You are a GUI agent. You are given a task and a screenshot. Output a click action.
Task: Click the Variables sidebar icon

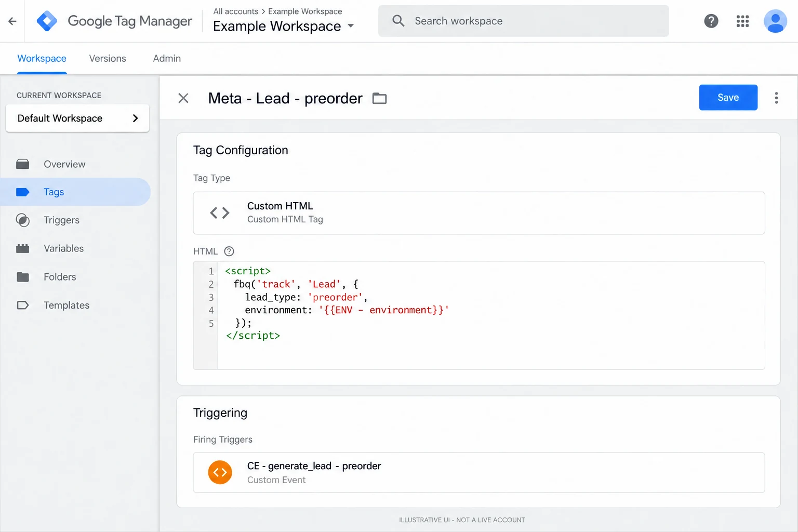[x=23, y=248]
